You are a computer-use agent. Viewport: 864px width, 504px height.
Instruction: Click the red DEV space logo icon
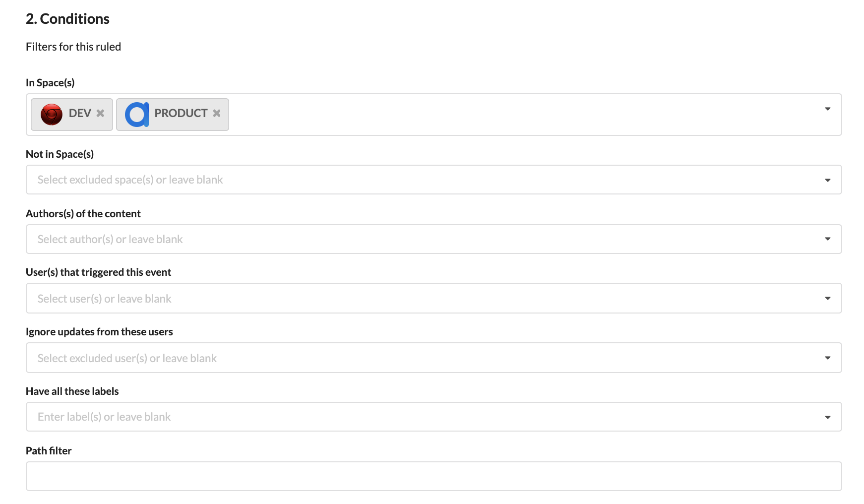point(52,114)
